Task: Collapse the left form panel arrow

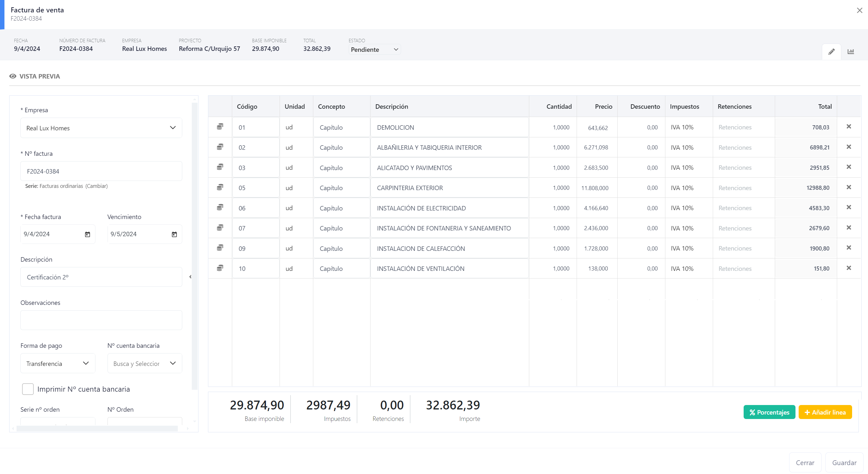Action: tap(191, 277)
